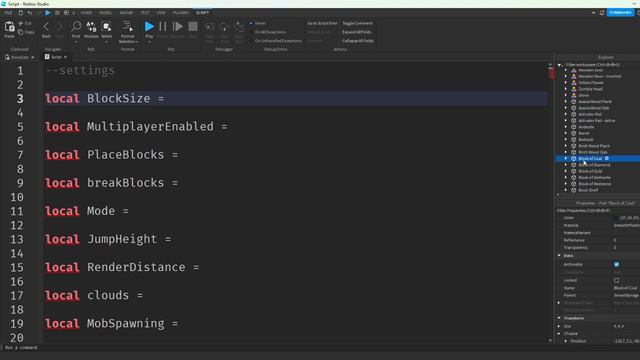Click the Cut scissors icon

(x=20, y=24)
